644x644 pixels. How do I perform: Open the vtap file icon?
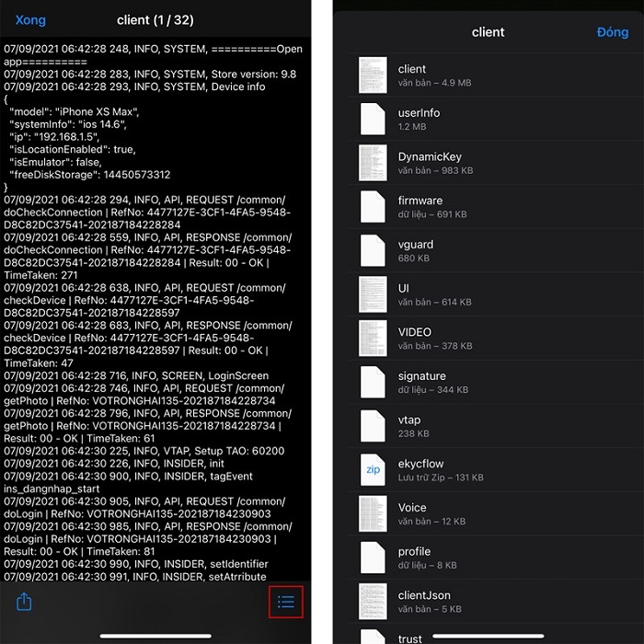pyautogui.click(x=373, y=426)
